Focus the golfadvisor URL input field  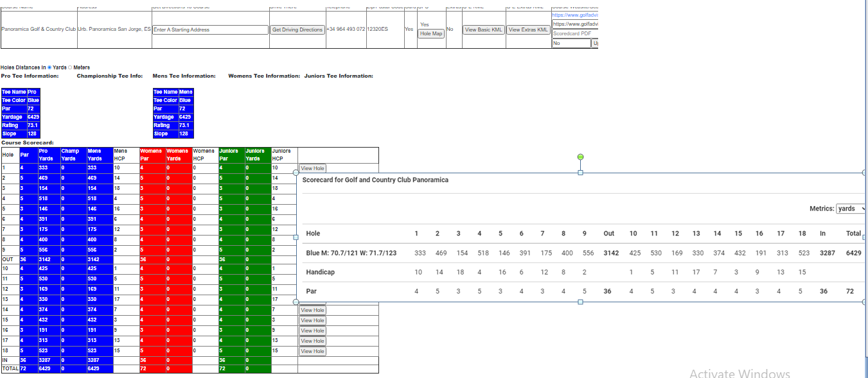pyautogui.click(x=575, y=24)
